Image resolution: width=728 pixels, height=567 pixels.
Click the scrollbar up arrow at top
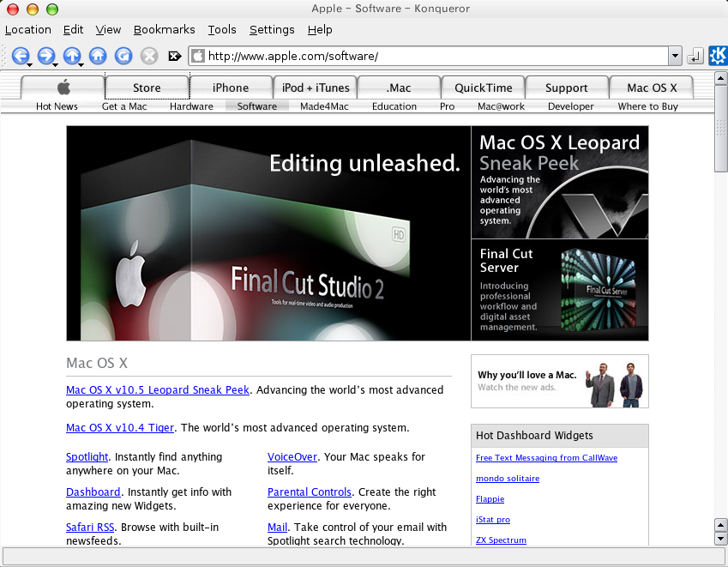pos(720,78)
